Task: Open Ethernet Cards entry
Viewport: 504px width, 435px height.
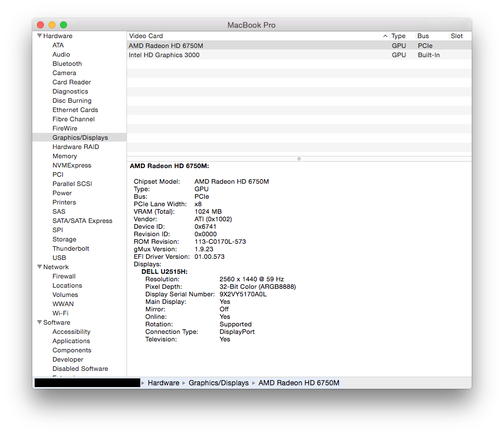Action: pos(75,110)
